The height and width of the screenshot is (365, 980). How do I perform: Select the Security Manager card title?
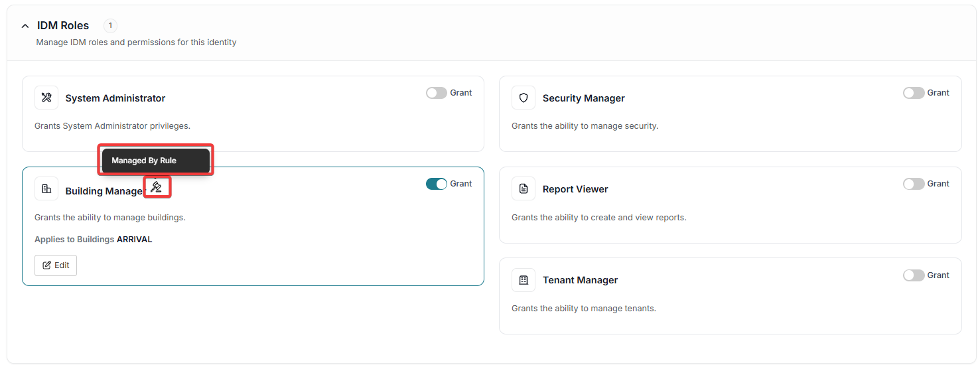pos(583,98)
